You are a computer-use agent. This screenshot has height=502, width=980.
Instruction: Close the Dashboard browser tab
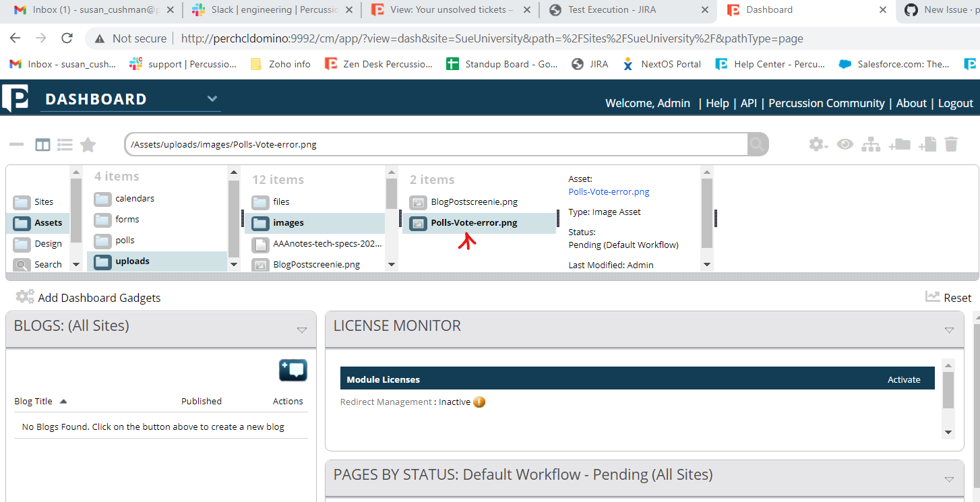883,10
